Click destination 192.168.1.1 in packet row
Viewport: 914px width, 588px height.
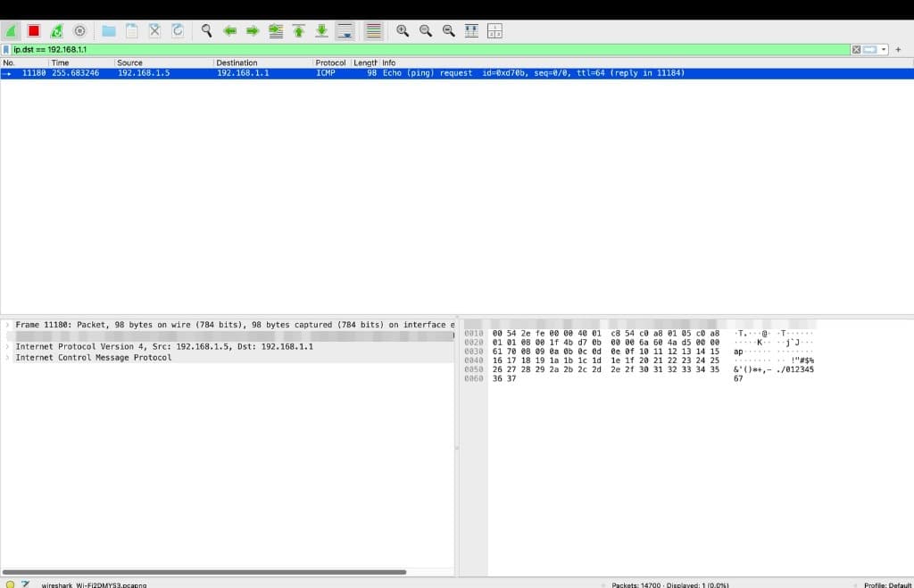(x=243, y=73)
